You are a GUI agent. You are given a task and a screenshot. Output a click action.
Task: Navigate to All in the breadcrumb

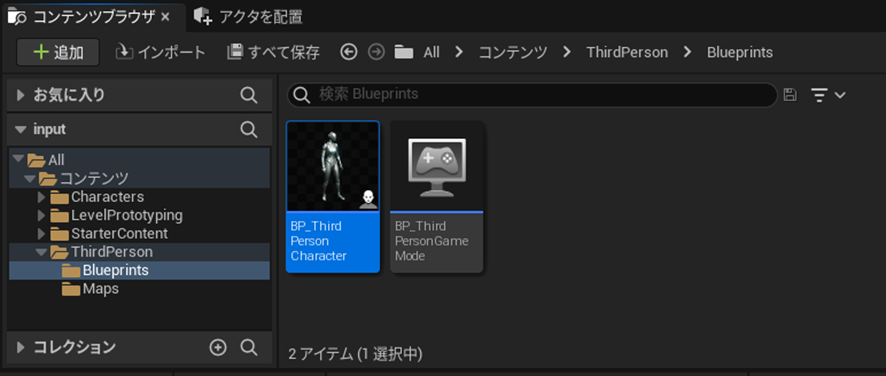point(431,53)
